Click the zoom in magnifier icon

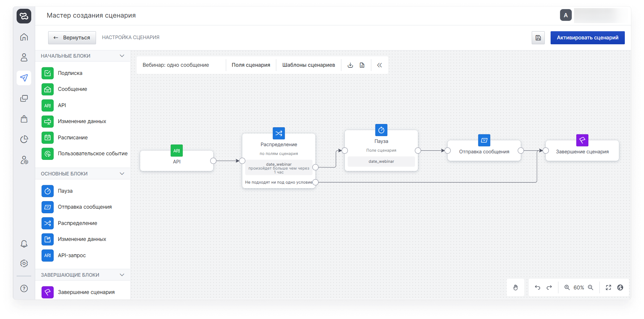567,287
